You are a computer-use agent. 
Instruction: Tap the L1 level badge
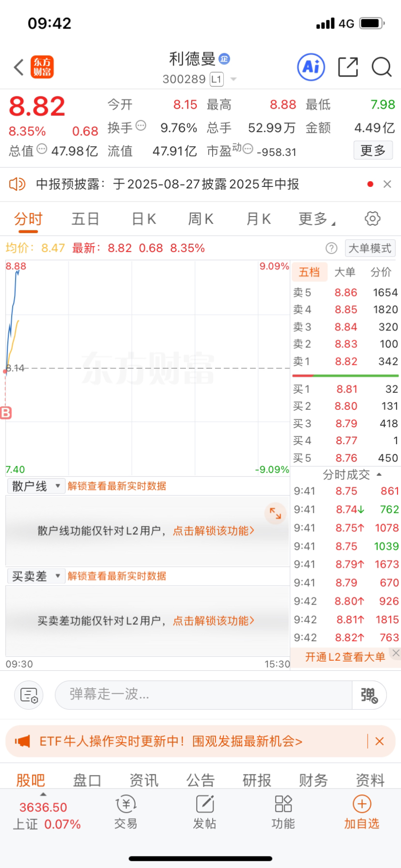point(216,79)
